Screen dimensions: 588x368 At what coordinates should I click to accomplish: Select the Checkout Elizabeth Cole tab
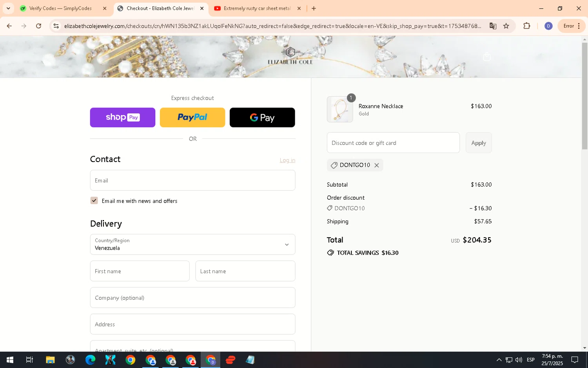pos(160,8)
